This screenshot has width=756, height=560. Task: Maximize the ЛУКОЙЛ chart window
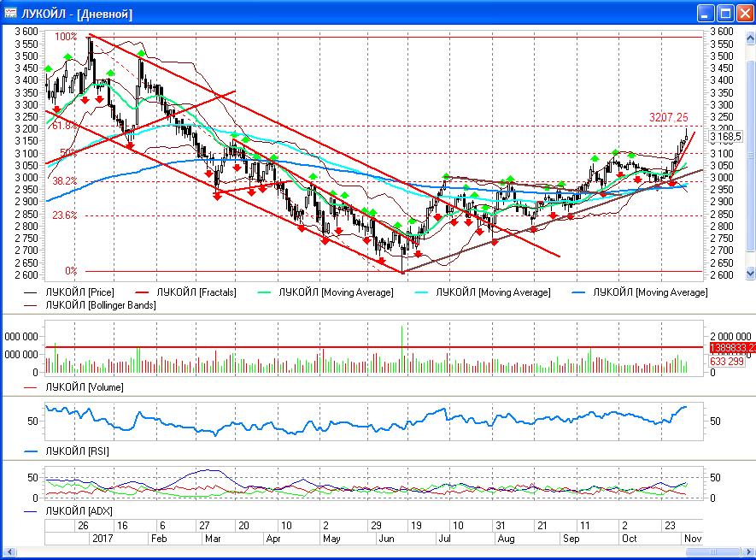pos(724,12)
